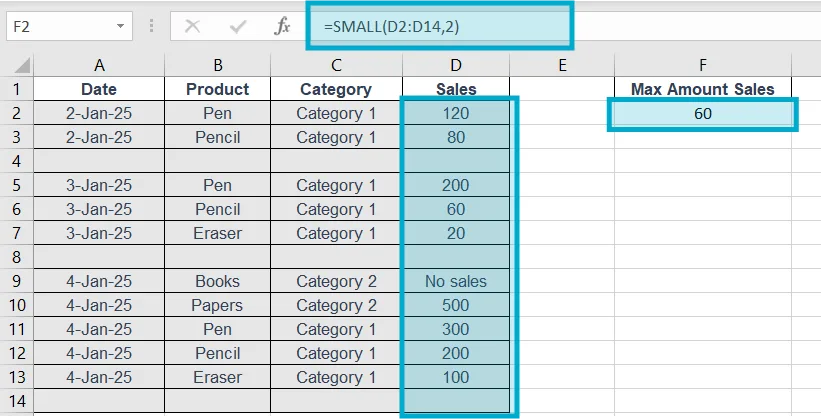Open Insert Function (fx) dialog
The height and width of the screenshot is (420, 821).
click(283, 25)
